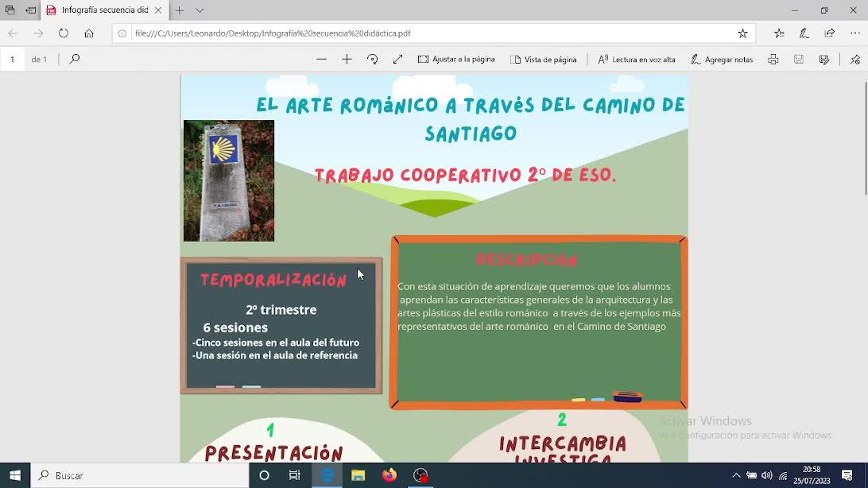This screenshot has width=868, height=488.
Task: Share this page from browser toolbar
Action: [830, 33]
